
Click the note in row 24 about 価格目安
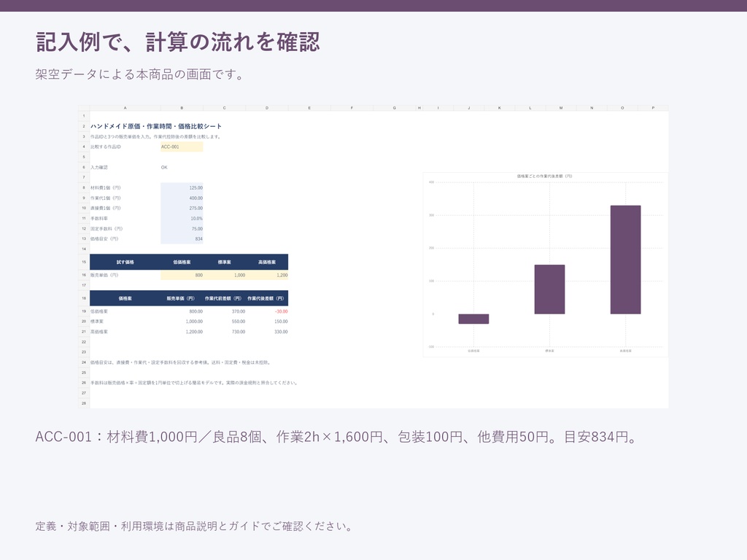[x=181, y=362]
